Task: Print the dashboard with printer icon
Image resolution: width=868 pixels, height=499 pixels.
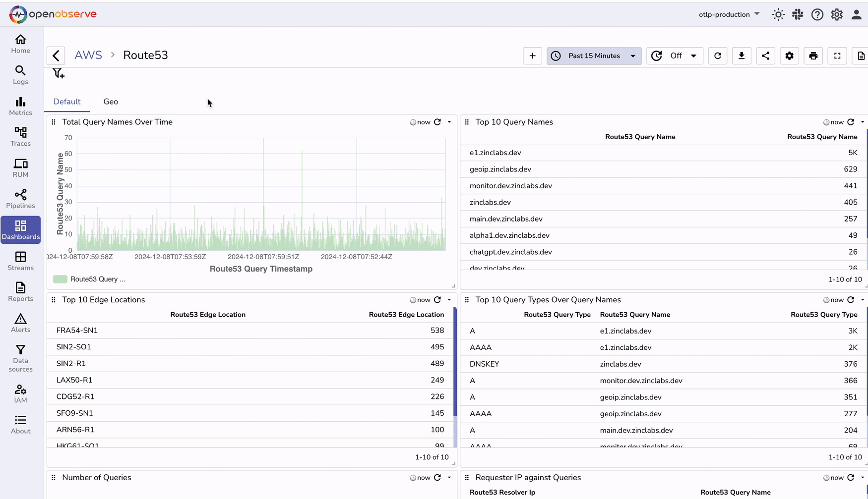Action: pos(813,55)
